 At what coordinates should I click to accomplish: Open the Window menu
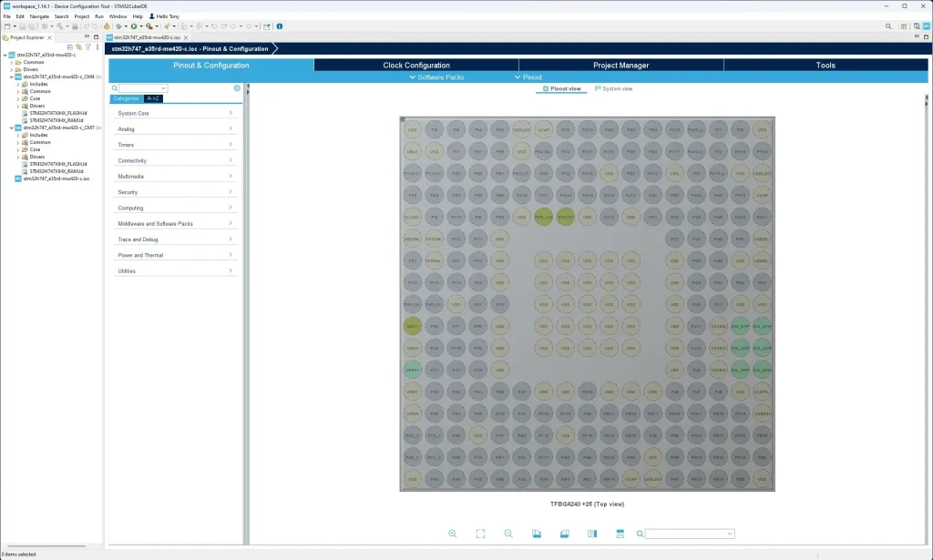point(118,16)
